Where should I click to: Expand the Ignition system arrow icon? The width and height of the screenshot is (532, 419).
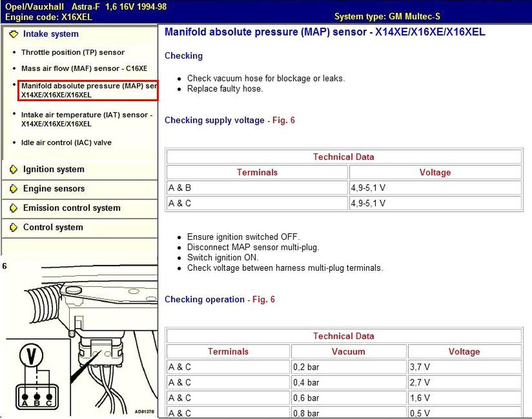click(x=14, y=169)
